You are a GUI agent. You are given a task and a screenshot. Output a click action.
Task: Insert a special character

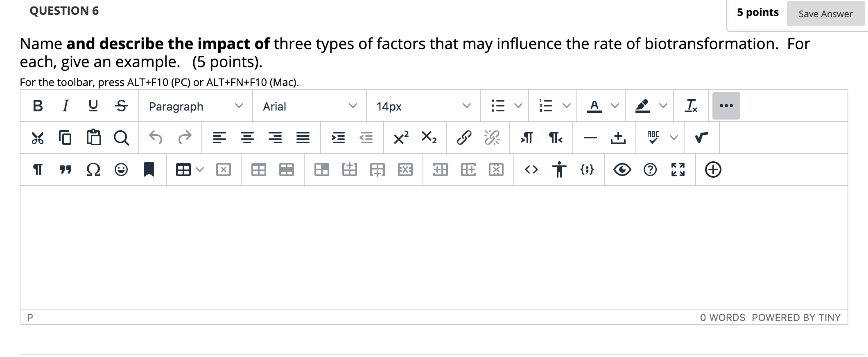(x=93, y=169)
